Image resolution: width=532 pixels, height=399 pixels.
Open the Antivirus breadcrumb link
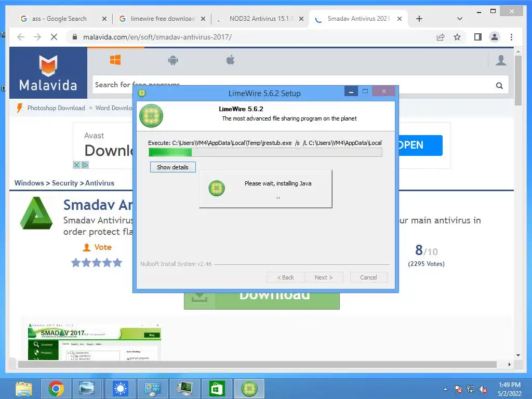(100, 183)
